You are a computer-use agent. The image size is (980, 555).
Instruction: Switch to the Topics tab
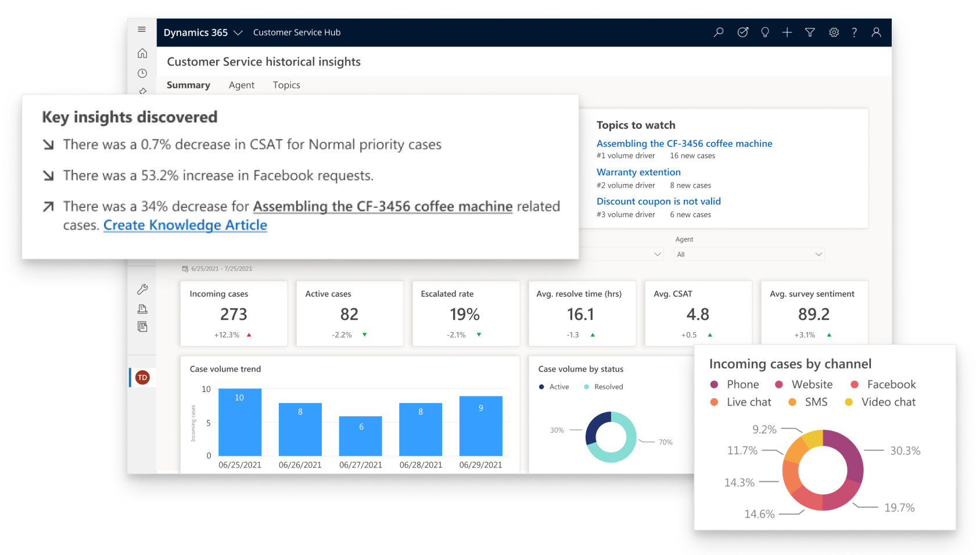(286, 85)
